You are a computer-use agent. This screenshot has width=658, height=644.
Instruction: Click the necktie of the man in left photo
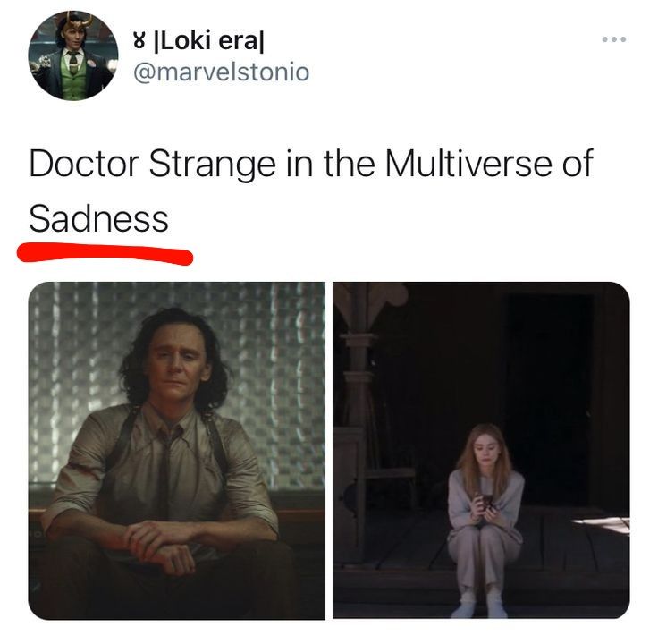coord(164,474)
